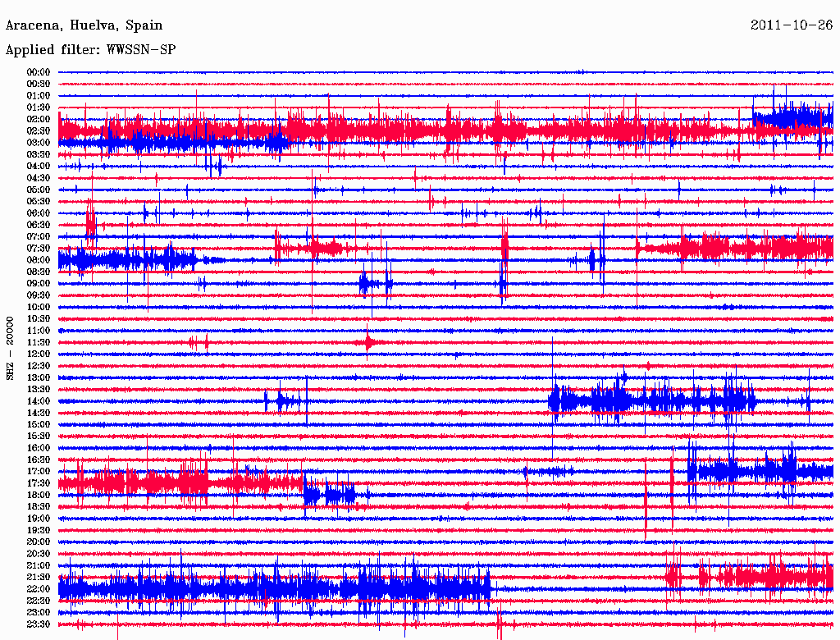The height and width of the screenshot is (640, 840).
Task: Click the 19:30 time label
Action: [38, 531]
